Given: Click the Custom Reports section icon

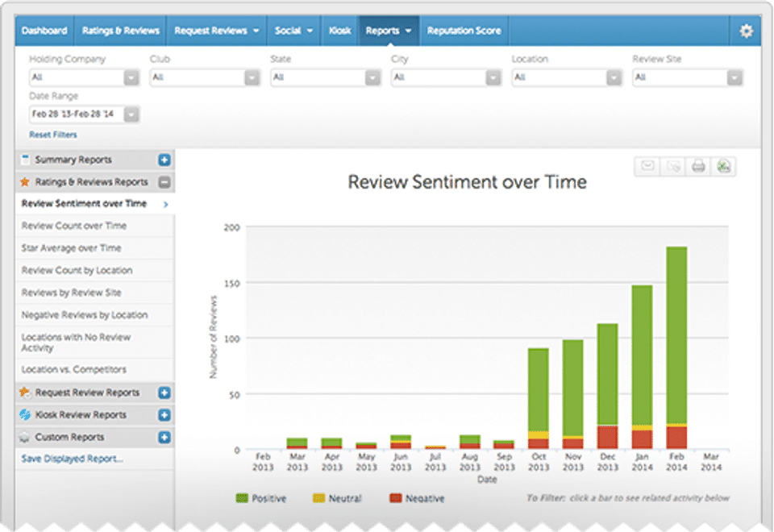Looking at the screenshot, I should (x=25, y=438).
